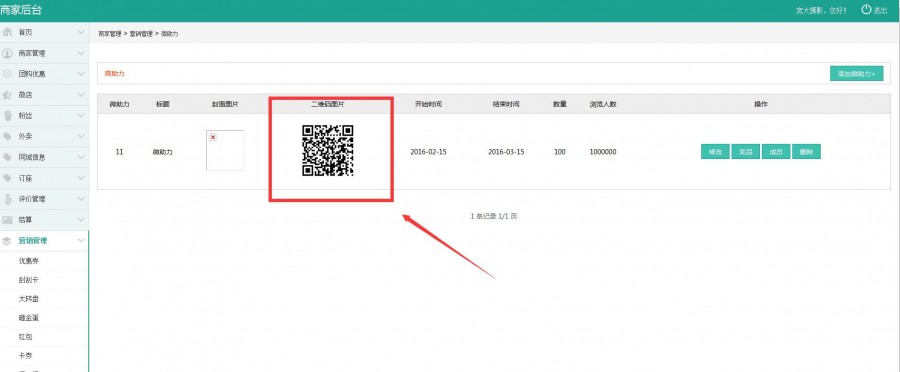Click the start date 2016-02-15
The image size is (900, 372).
point(428,152)
